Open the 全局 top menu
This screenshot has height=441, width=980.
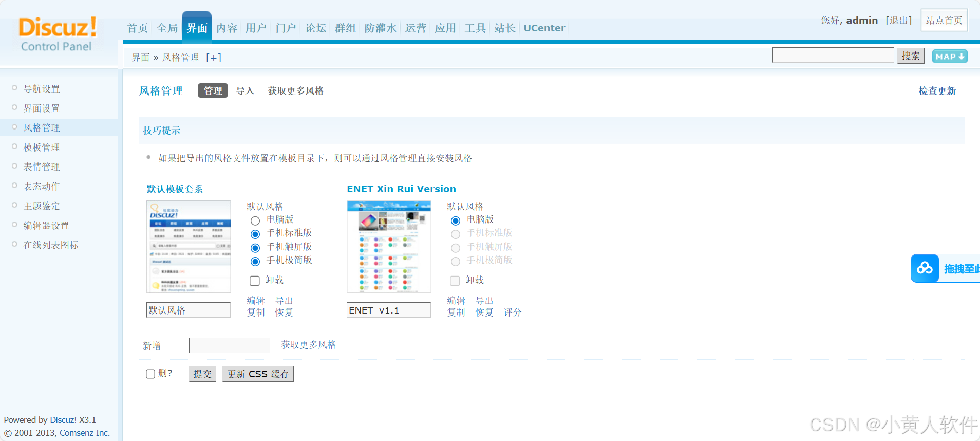[167, 28]
